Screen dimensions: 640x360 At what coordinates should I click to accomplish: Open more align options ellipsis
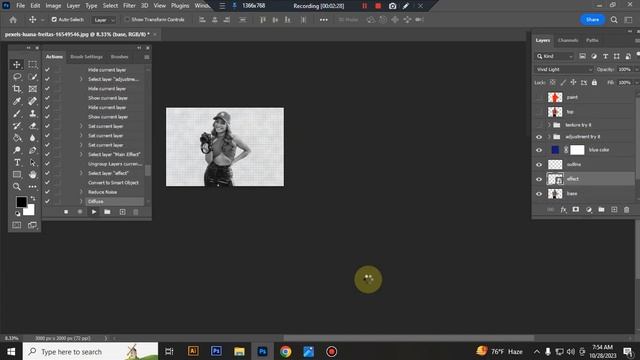(324, 20)
